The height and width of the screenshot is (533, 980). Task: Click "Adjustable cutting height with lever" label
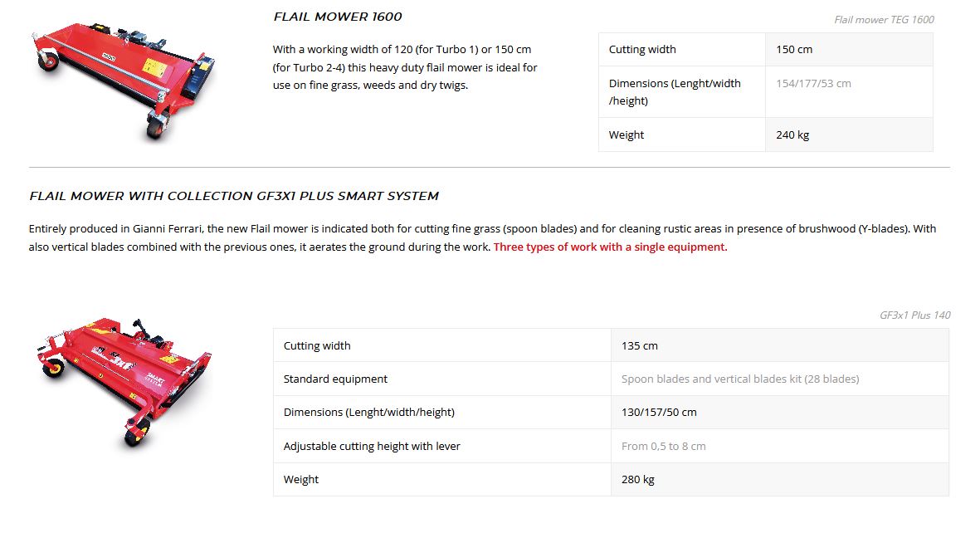click(x=372, y=447)
